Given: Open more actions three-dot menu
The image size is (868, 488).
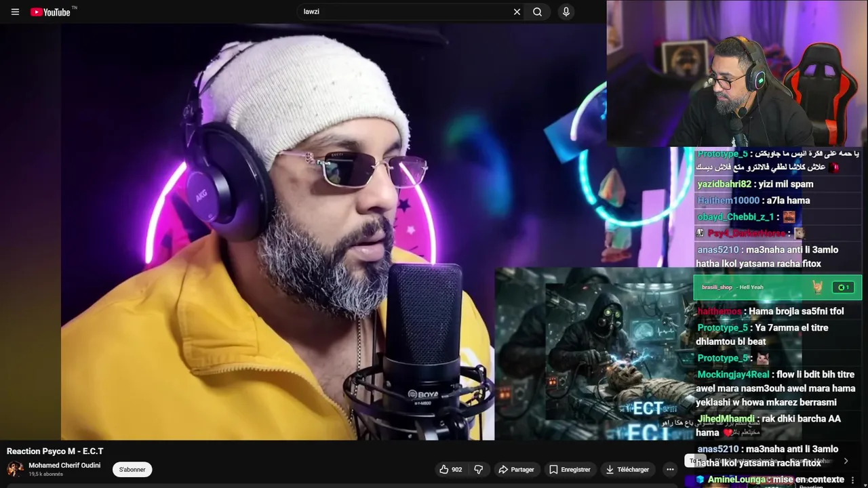Looking at the screenshot, I should pos(670,469).
